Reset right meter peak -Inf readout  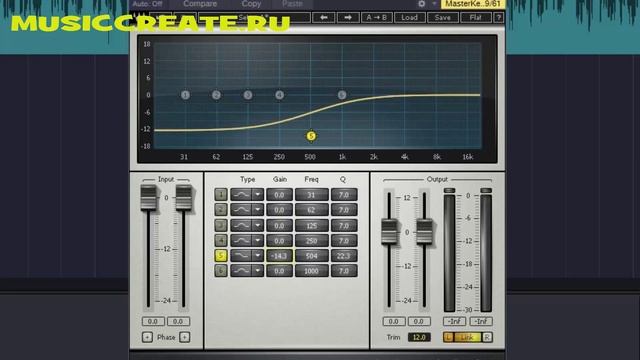pyautogui.click(x=481, y=321)
